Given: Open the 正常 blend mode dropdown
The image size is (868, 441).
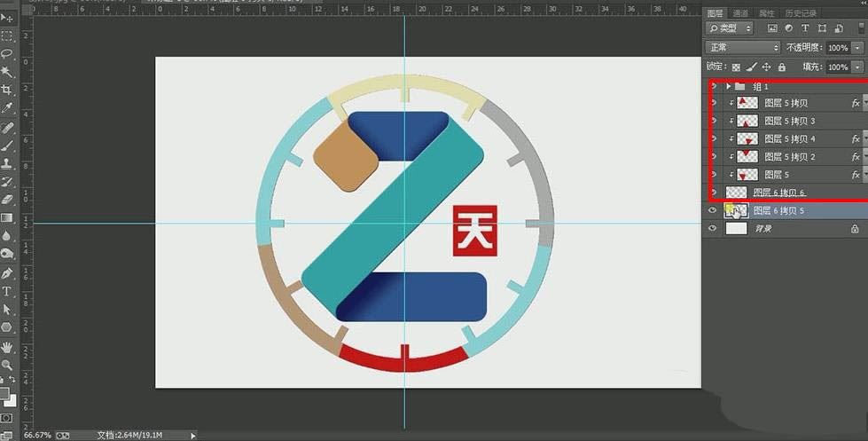Looking at the screenshot, I should (742, 47).
